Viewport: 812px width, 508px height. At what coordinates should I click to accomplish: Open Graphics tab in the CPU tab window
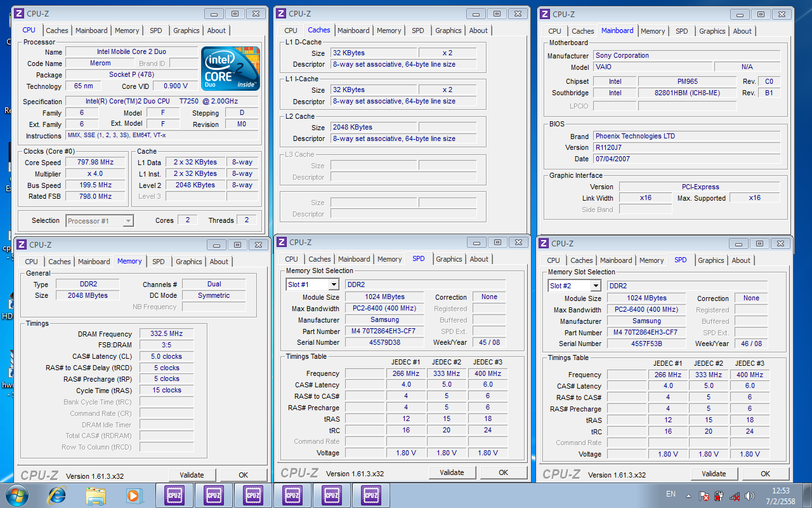click(x=187, y=30)
